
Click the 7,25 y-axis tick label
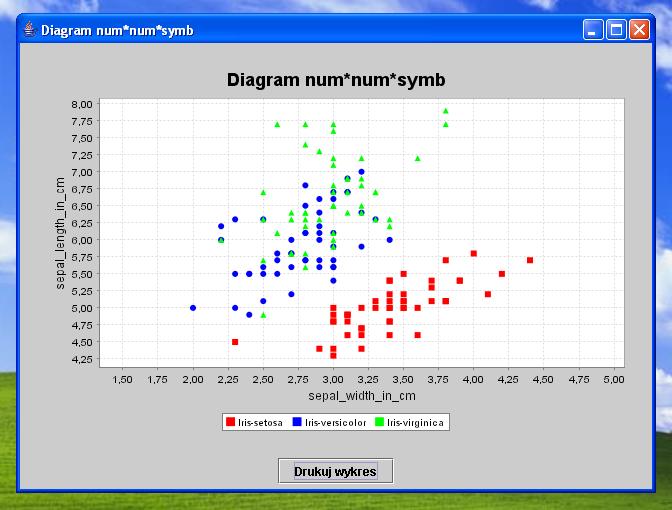click(x=82, y=155)
